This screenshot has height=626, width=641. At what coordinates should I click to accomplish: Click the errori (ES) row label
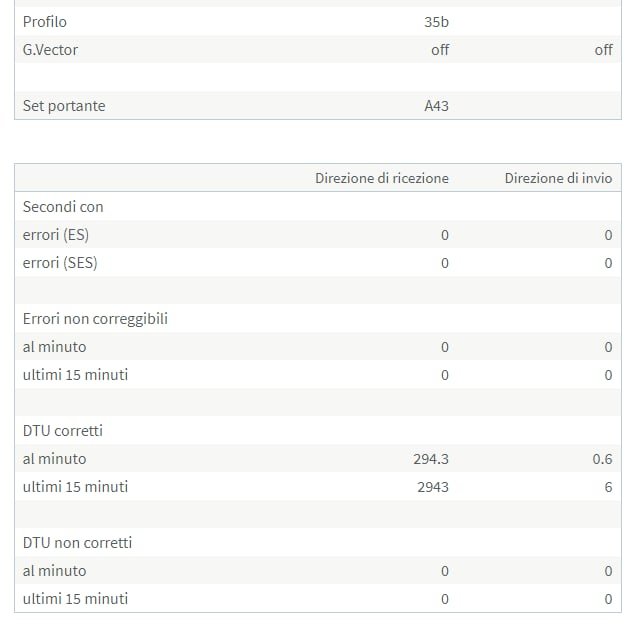coord(60,234)
